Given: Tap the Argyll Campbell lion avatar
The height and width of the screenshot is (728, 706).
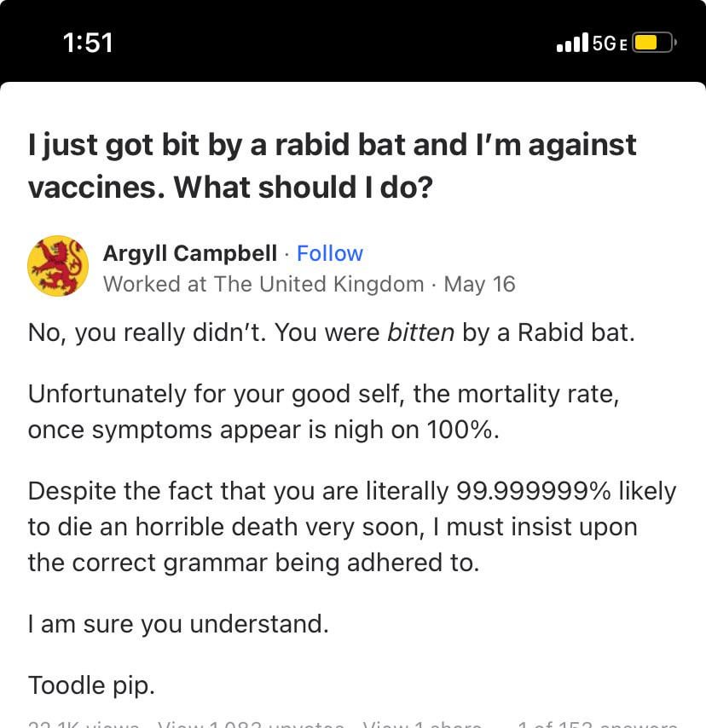Looking at the screenshot, I should pos(58,266).
